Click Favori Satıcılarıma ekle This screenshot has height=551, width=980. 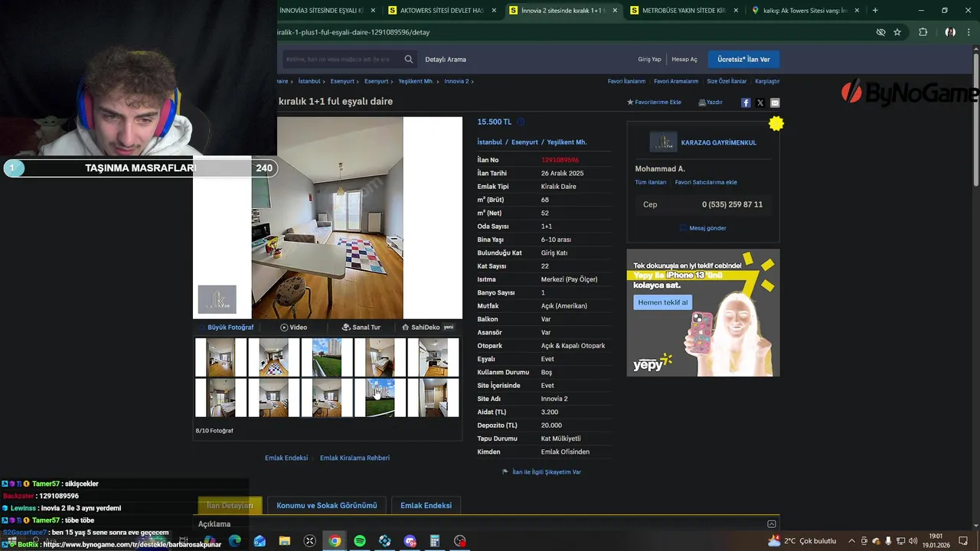[x=706, y=182]
